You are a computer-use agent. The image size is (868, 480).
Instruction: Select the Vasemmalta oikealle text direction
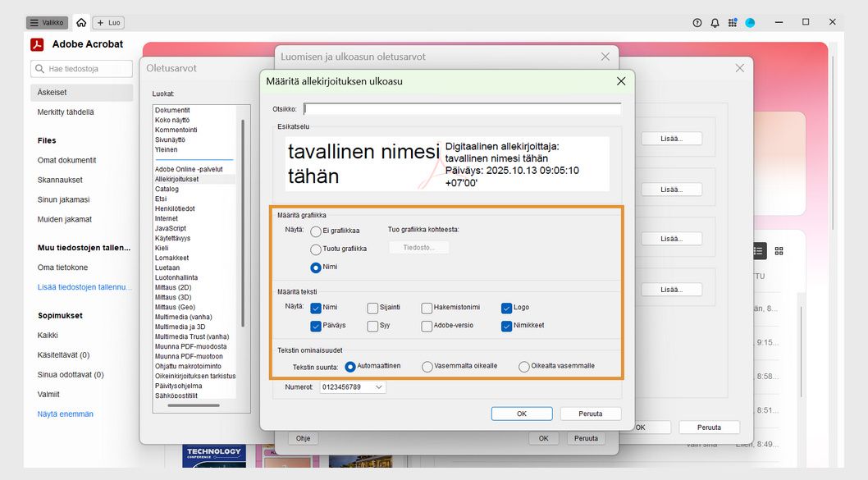click(x=427, y=367)
